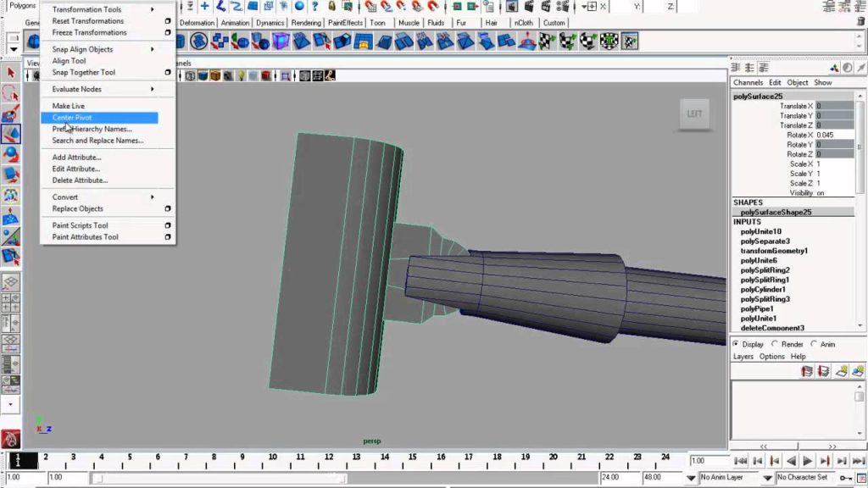Screen dimensions: 868x488
Task: Select the Display radio button
Action: pos(736,344)
